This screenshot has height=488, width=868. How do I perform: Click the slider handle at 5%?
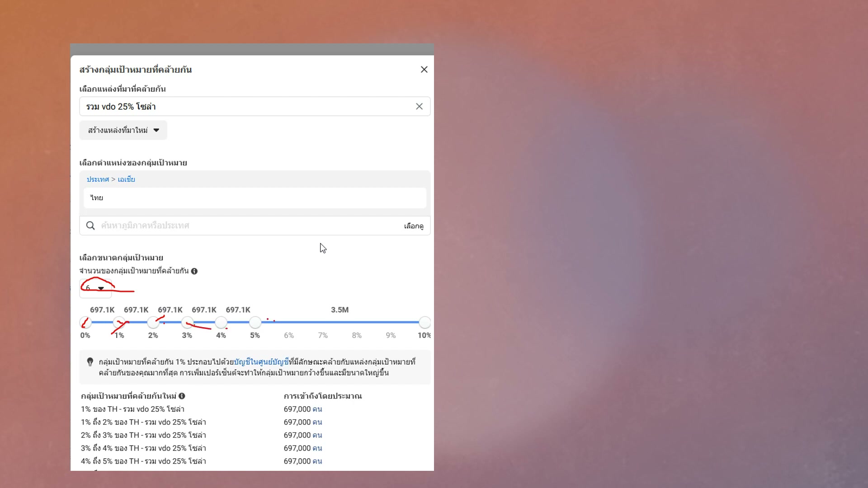255,322
